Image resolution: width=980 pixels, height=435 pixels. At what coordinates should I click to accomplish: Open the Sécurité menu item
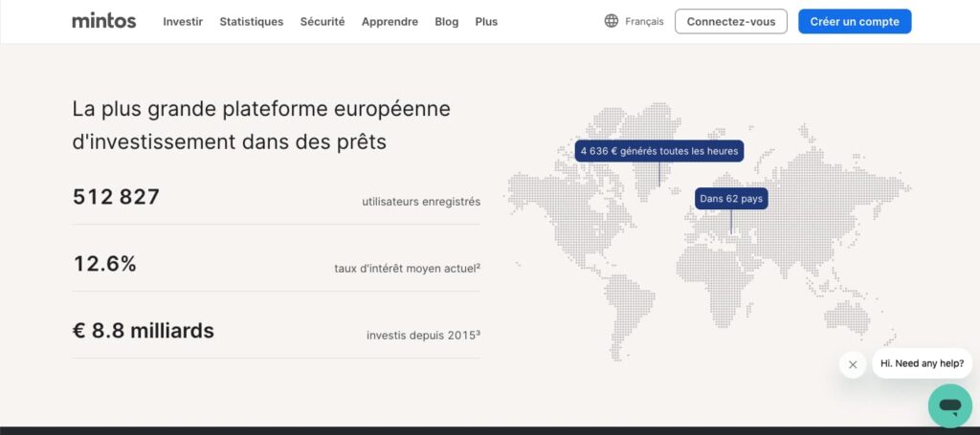(x=323, y=21)
